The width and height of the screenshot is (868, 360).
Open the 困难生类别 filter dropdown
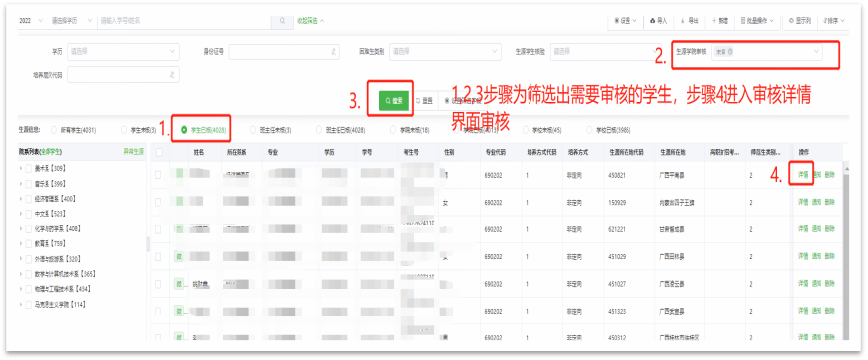click(x=445, y=52)
